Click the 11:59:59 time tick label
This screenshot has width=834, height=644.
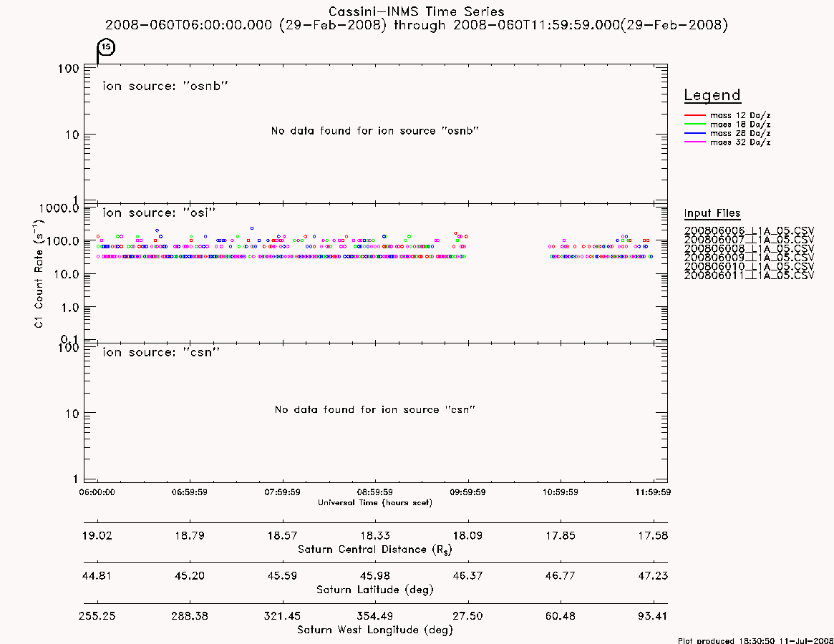(653, 492)
